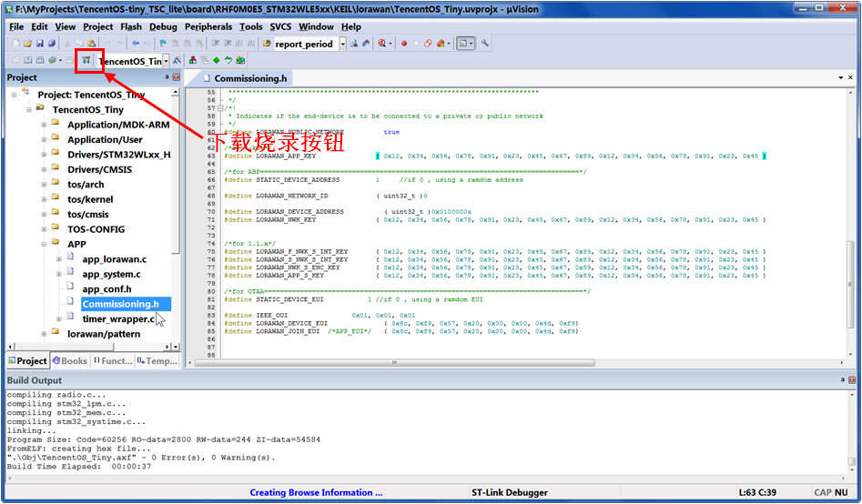Expand the Application/MDK-ARM folder
Screen dimensions: 862x504
click(44, 125)
